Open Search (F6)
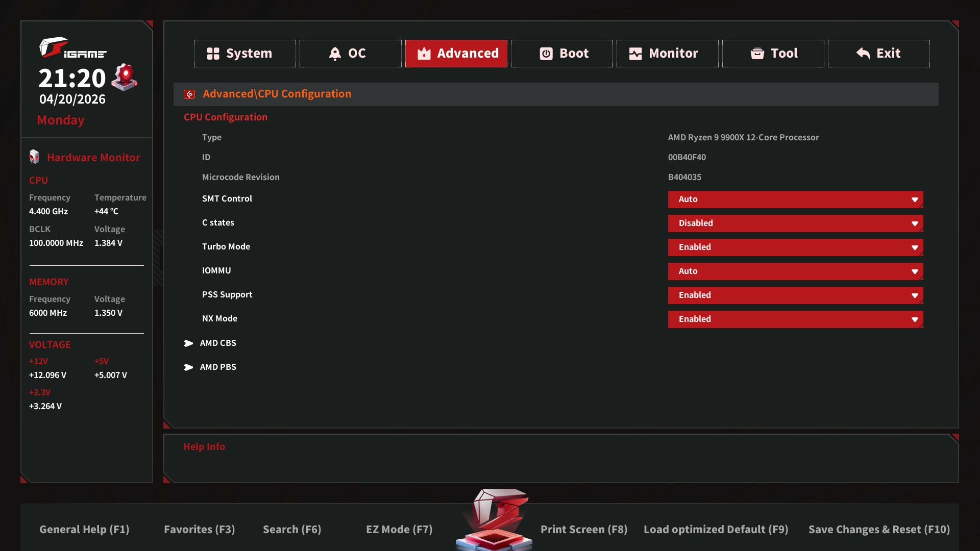The image size is (980, 551). coord(292,530)
